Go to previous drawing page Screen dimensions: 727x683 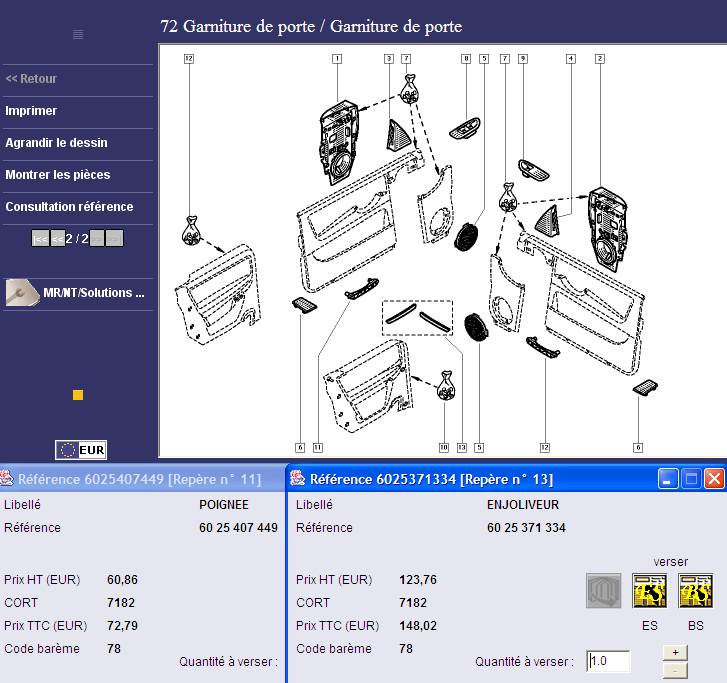(57, 239)
